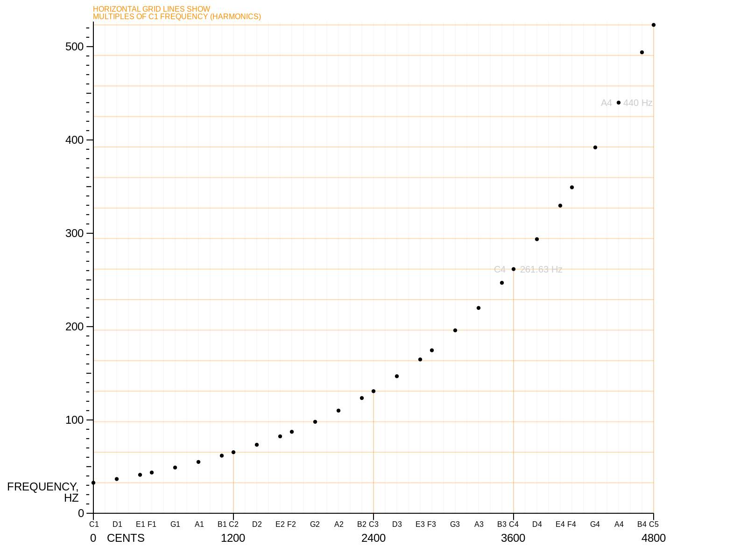The width and height of the screenshot is (747, 560).
Task: Click the A3 note label
Action: (x=479, y=524)
